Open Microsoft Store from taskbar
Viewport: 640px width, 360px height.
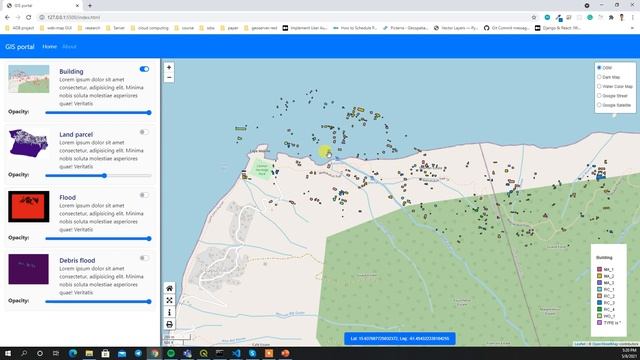point(105,353)
